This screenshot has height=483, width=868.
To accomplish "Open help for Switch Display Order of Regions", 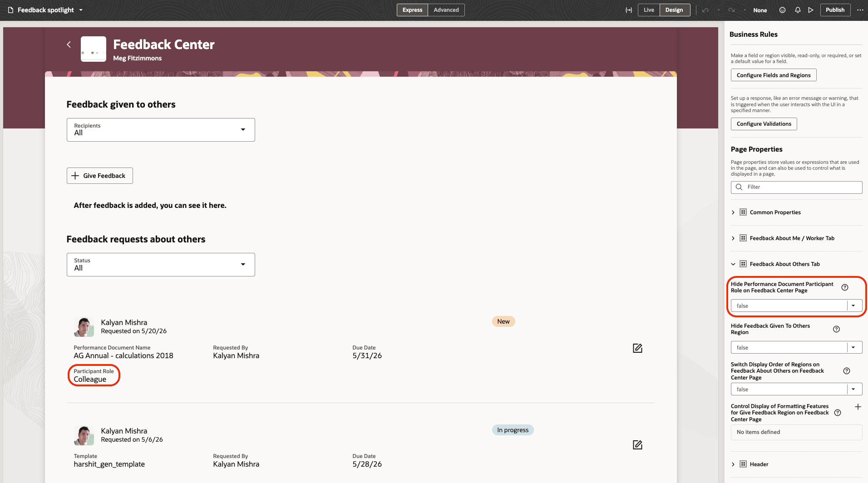I will coord(847,371).
